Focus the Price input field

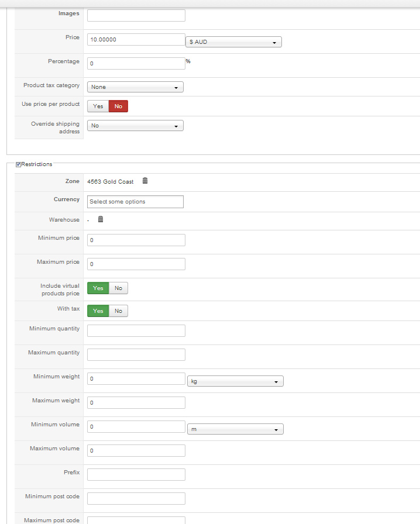(136, 39)
